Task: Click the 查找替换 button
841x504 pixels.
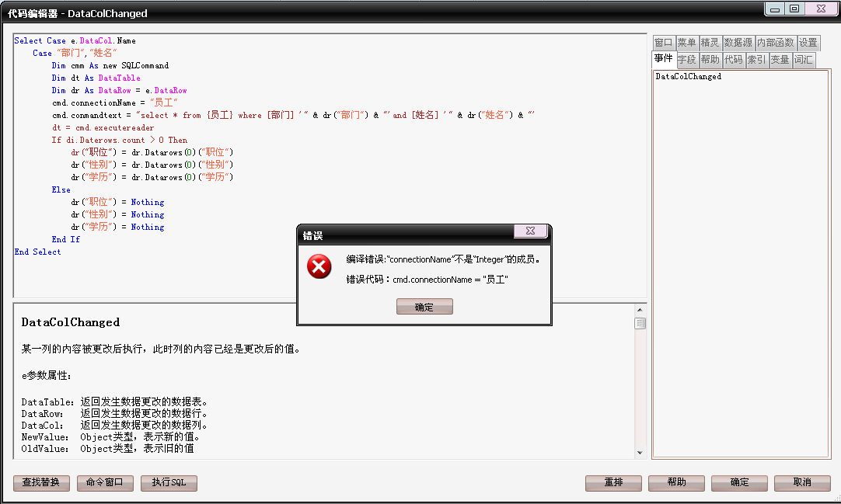Action: [41, 482]
